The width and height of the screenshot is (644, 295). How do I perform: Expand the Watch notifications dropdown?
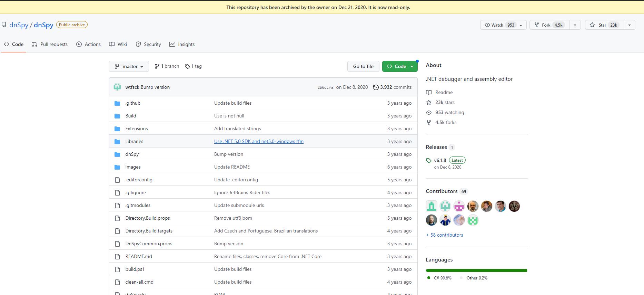[x=503, y=25]
